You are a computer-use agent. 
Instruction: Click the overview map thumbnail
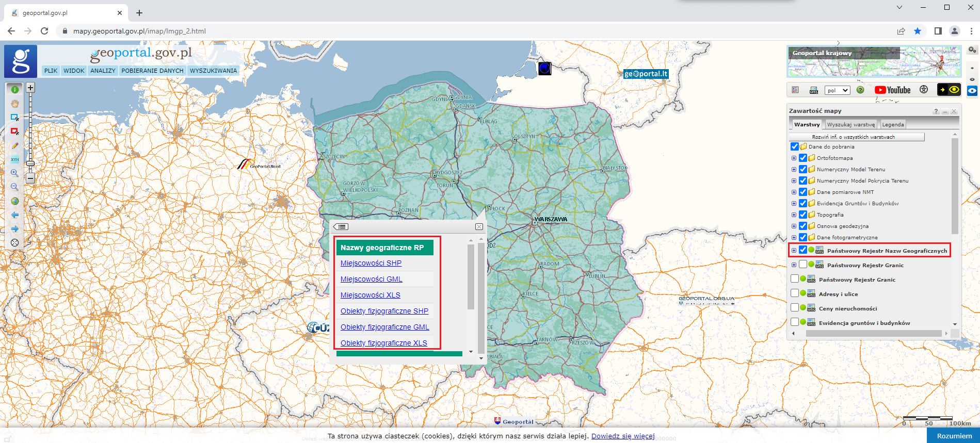coord(874,62)
